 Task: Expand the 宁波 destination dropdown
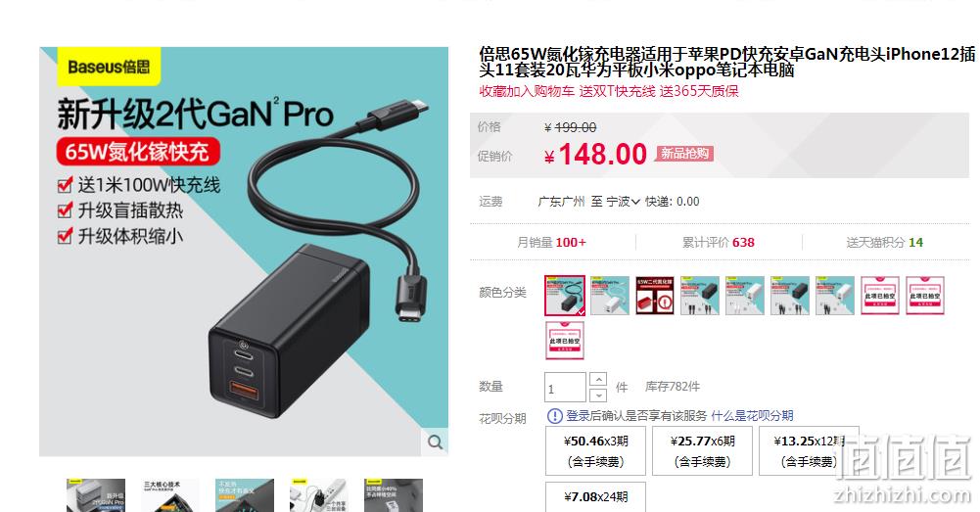tap(623, 202)
